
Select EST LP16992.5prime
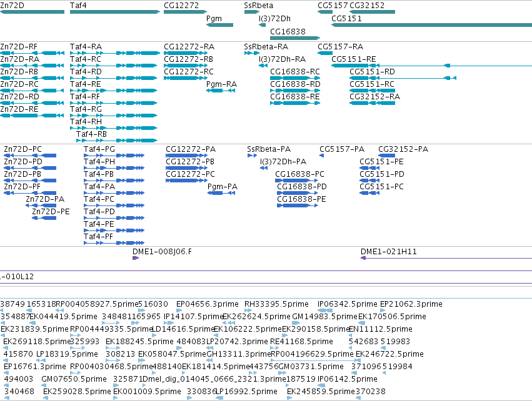click(247, 392)
